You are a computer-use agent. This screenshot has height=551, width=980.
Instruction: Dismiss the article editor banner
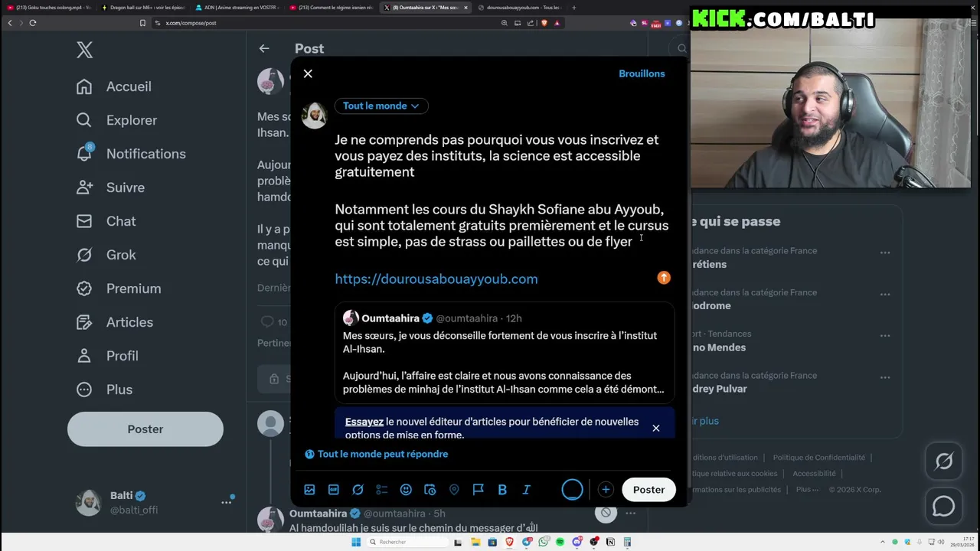point(656,428)
